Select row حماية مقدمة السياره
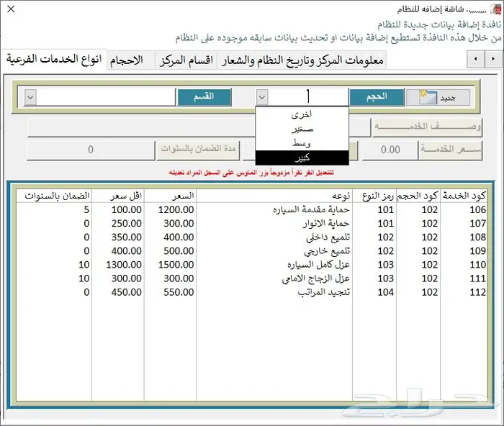The height and width of the screenshot is (426, 504). pos(251,210)
